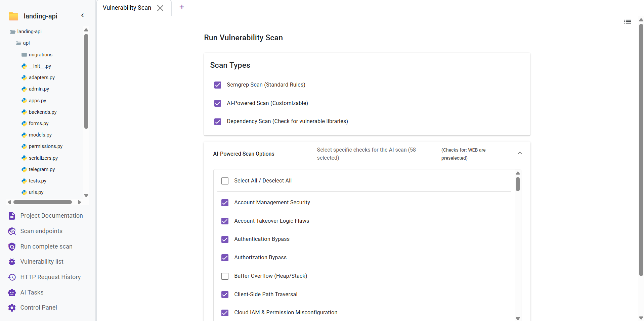Select the Scan endpoints magnifier icon

[x=12, y=231]
